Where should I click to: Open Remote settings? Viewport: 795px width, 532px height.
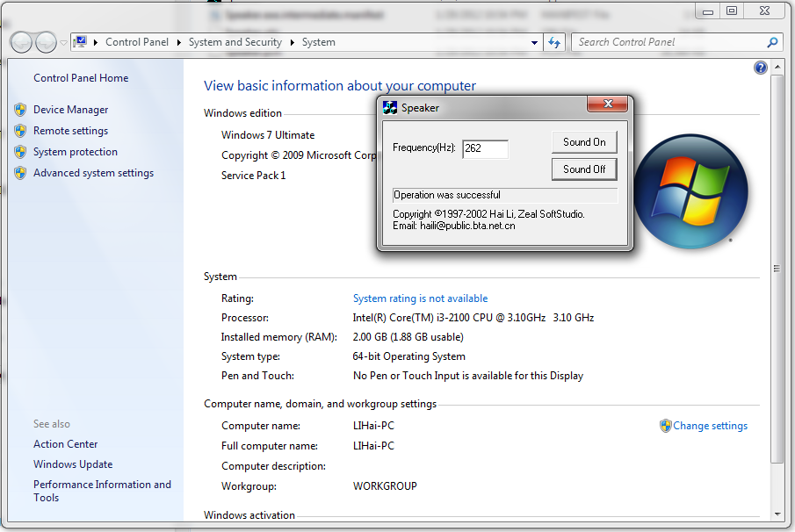[x=71, y=131]
